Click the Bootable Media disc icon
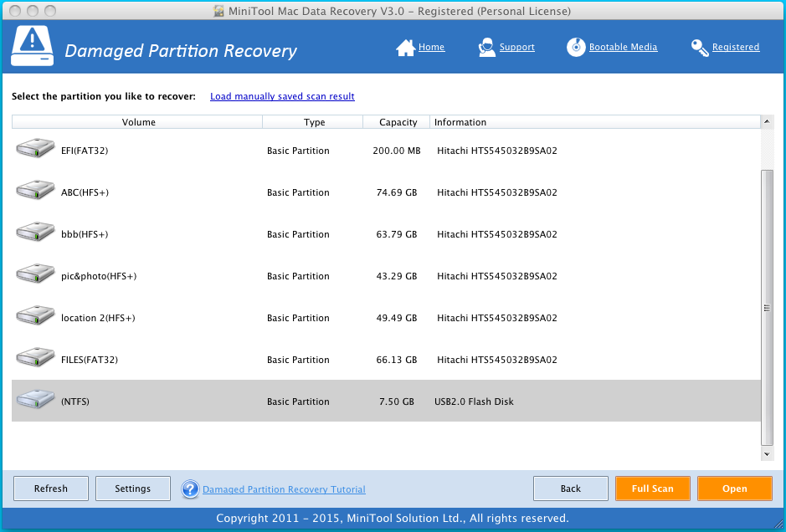 [x=576, y=47]
